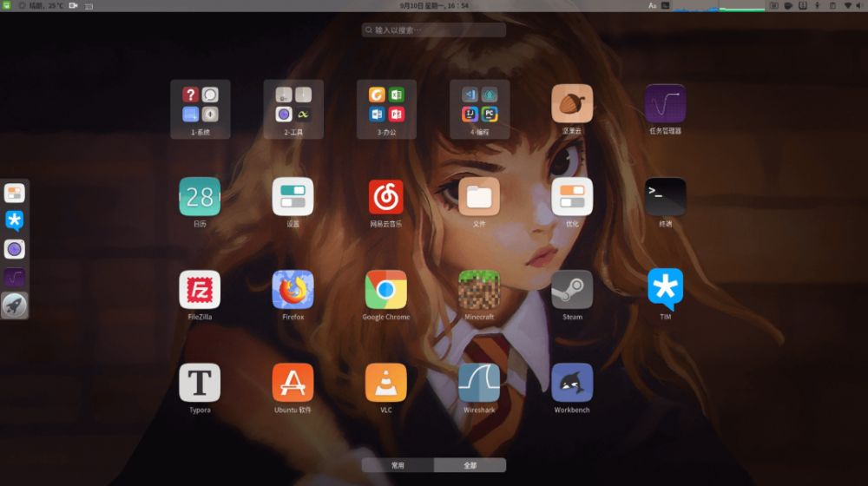Open the 设置 settings app
The height and width of the screenshot is (486, 868).
(x=293, y=196)
